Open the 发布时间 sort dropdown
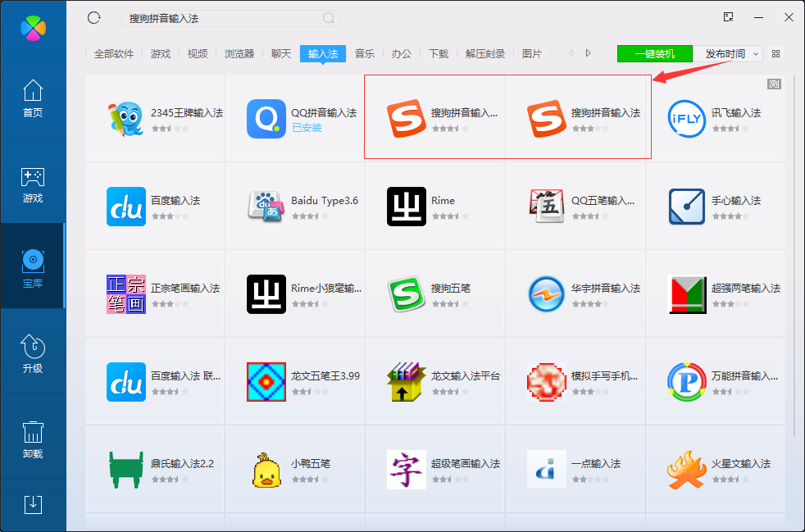Screen dimensions: 805x532 (x=728, y=53)
